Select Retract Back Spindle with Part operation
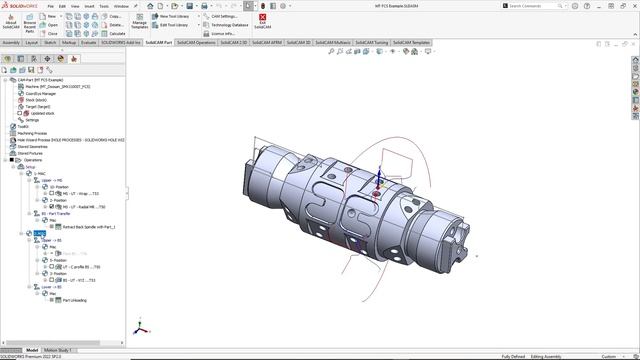This screenshot has height=360, width=640. (89, 227)
